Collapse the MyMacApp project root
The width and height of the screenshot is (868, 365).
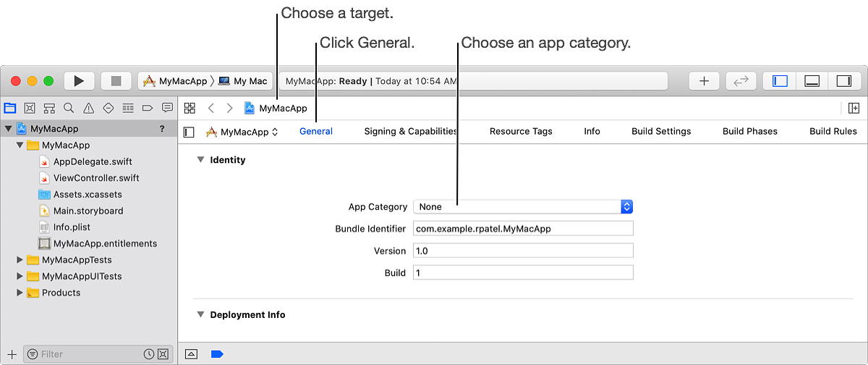(9, 129)
